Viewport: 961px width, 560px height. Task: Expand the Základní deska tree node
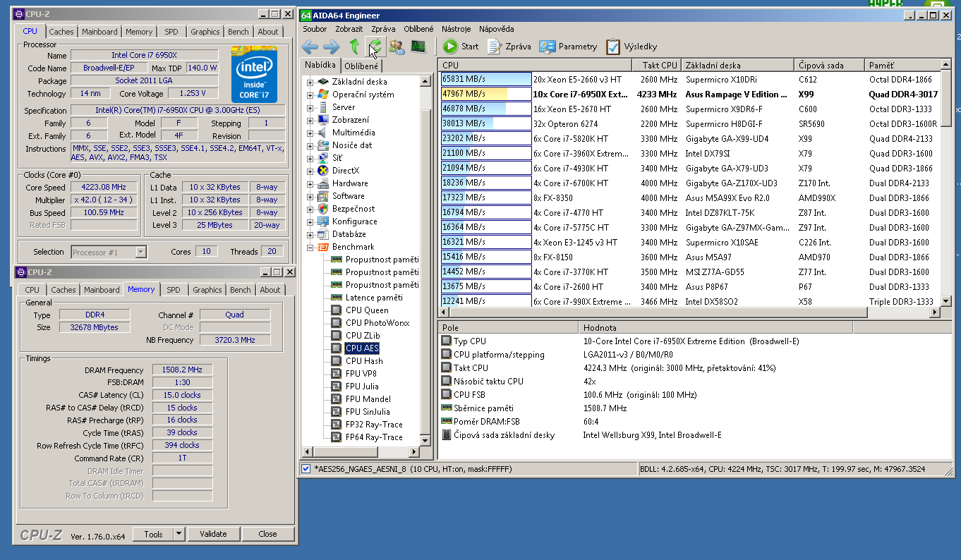point(310,82)
